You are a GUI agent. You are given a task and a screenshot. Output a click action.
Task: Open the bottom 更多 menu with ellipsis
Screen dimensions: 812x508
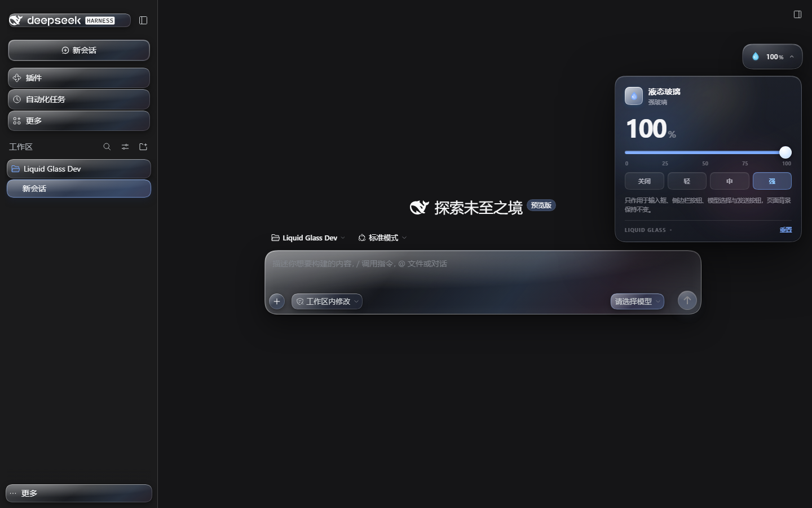point(79,493)
